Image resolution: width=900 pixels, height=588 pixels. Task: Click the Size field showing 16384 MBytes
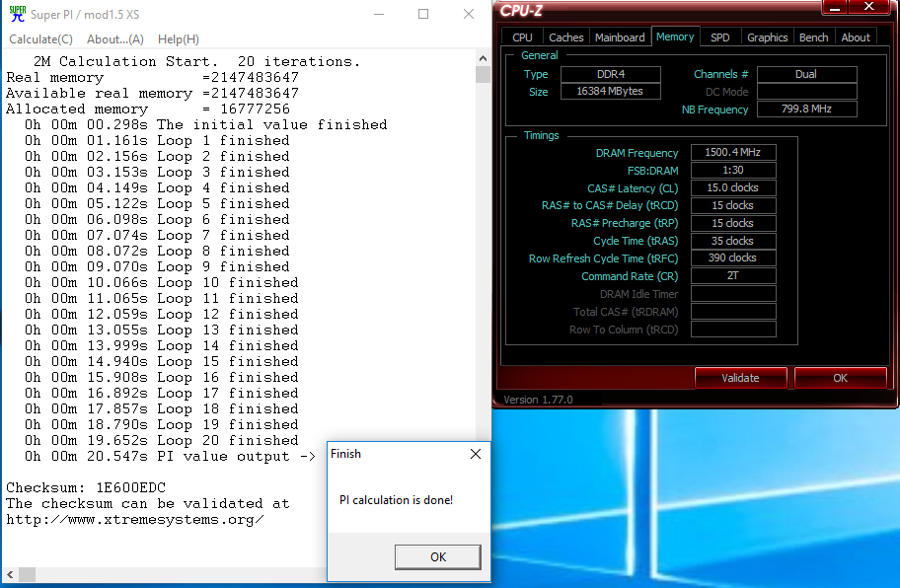[x=611, y=91]
